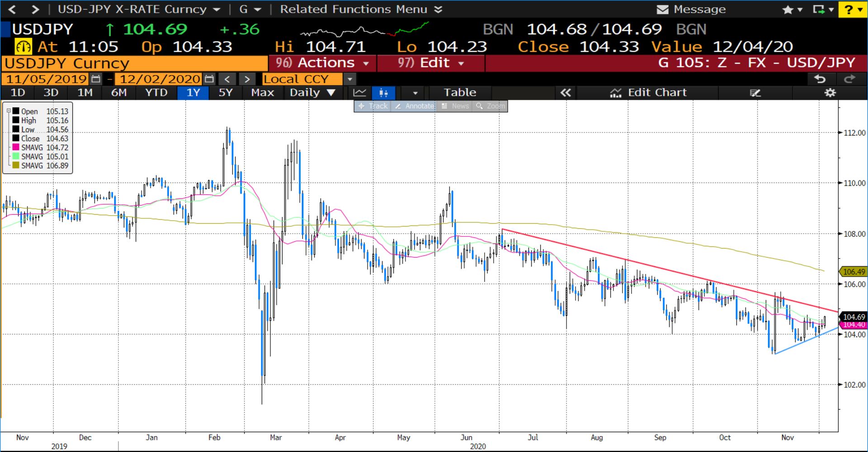Open the favorites star dropdown arrow
Image resolution: width=868 pixels, height=452 pixels.
click(799, 9)
